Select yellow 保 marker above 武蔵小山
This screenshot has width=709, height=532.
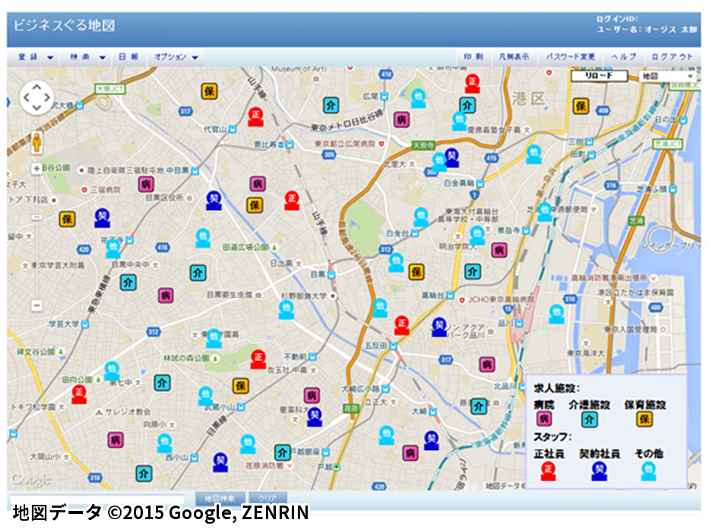[241, 386]
